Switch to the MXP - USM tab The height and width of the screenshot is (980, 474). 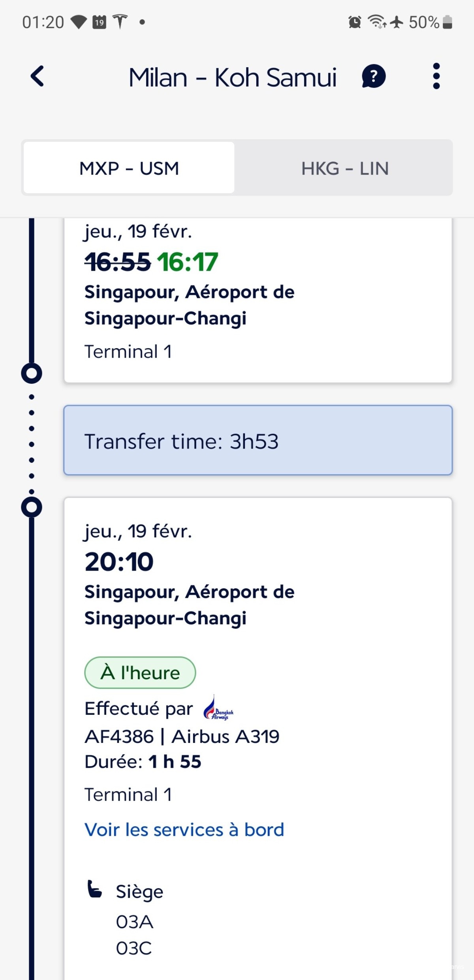(129, 168)
